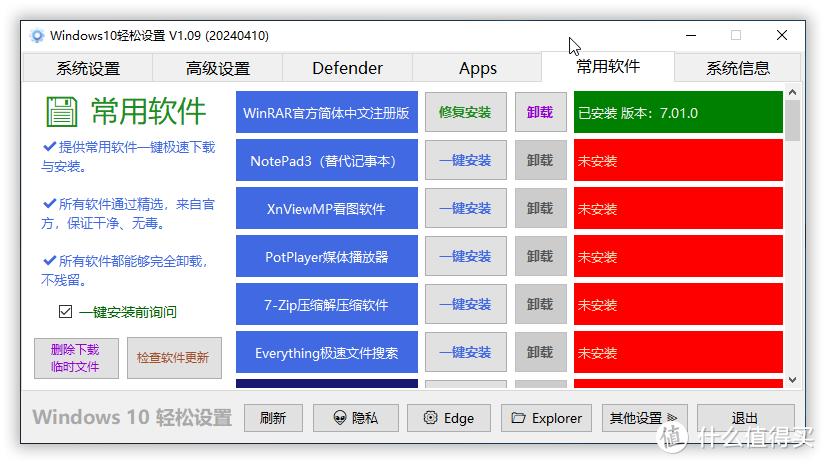Close the Windows10轻松设置 window

pyautogui.click(x=782, y=35)
